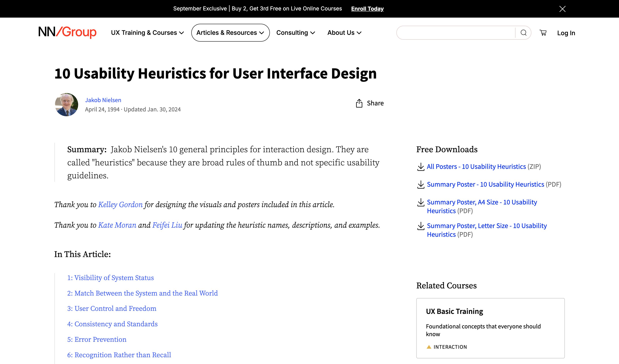The width and height of the screenshot is (619, 364).
Task: Click the download arrow beside Summary Poster PDF
Action: point(421,185)
